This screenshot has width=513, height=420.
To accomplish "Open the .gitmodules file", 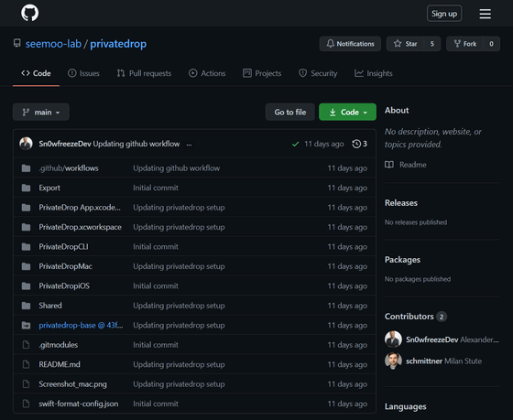I will tap(59, 345).
